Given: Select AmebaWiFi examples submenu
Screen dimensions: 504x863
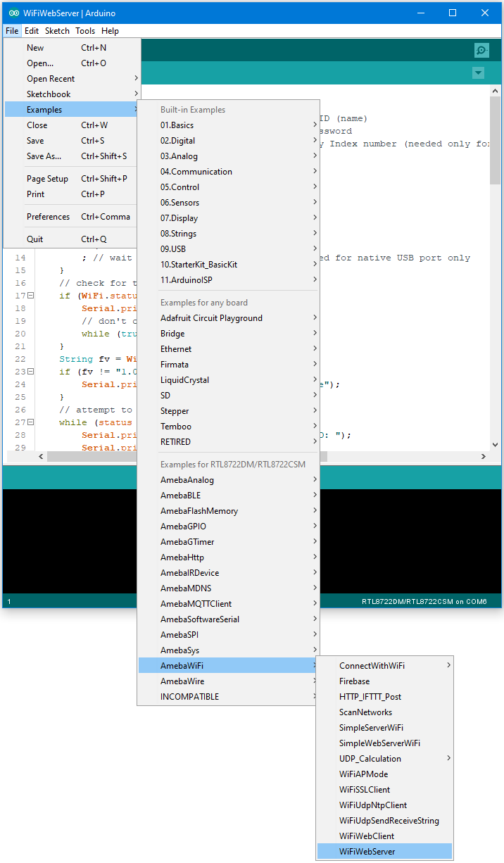Looking at the screenshot, I should pos(229,666).
